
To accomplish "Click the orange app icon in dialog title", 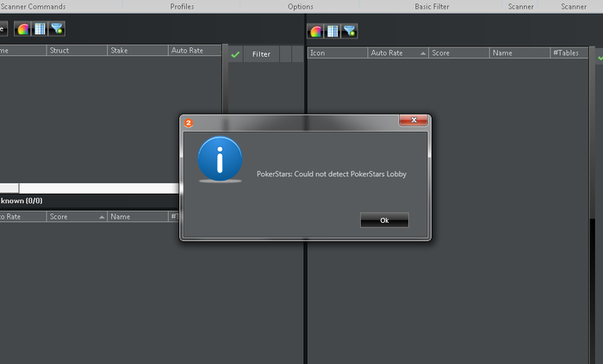I will coord(189,123).
